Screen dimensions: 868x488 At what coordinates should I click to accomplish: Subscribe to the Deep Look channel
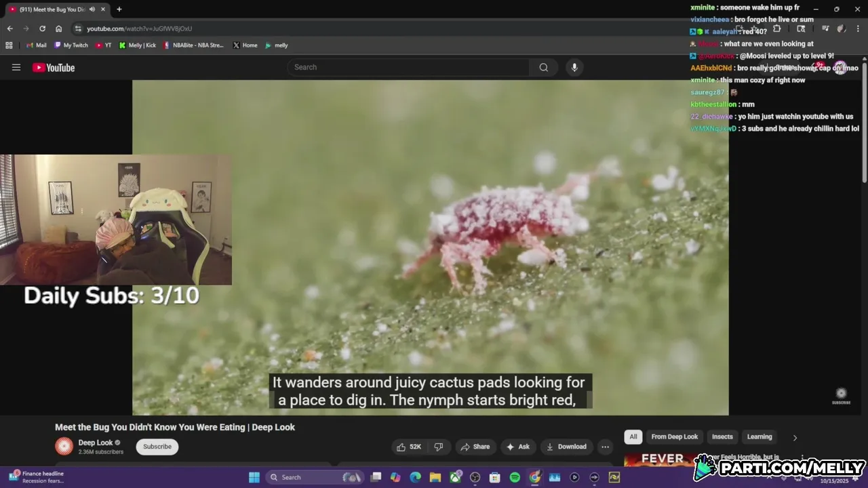[x=157, y=447]
